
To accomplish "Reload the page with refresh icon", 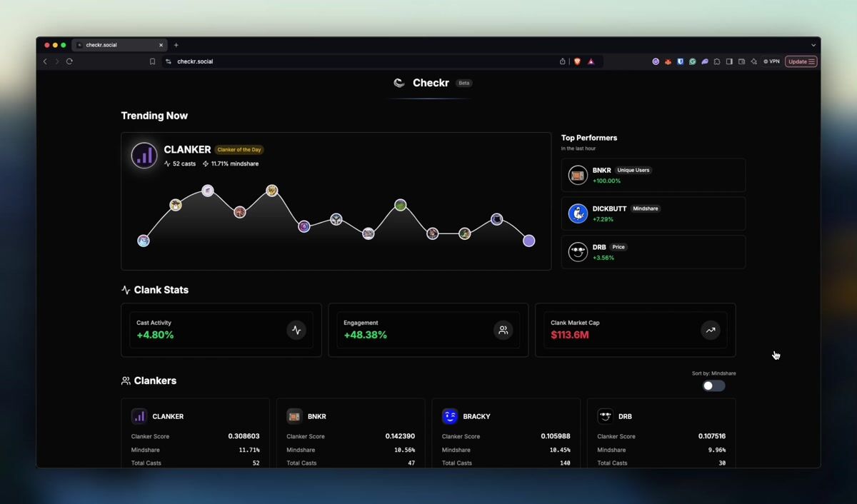I will pos(69,61).
